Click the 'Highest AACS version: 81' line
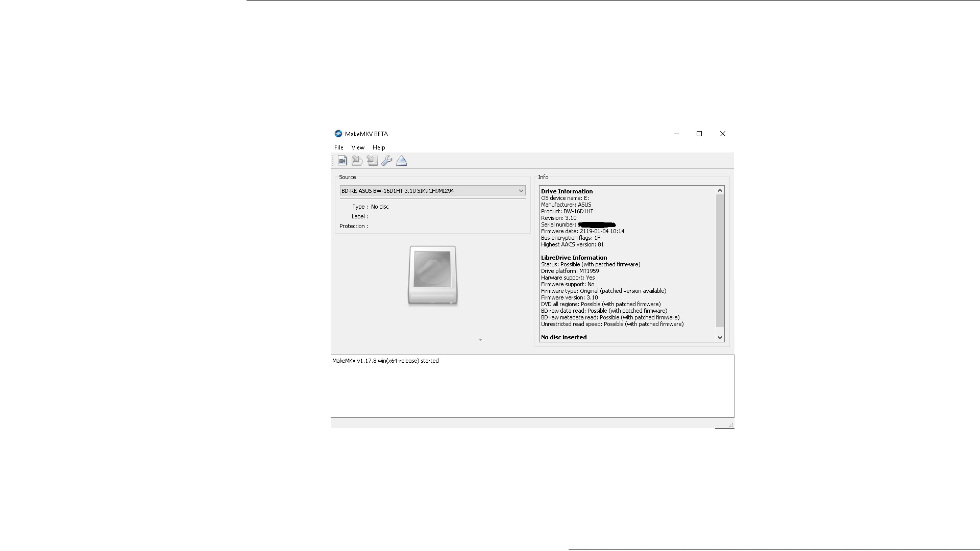This screenshot has height=551, width=980. (572, 244)
